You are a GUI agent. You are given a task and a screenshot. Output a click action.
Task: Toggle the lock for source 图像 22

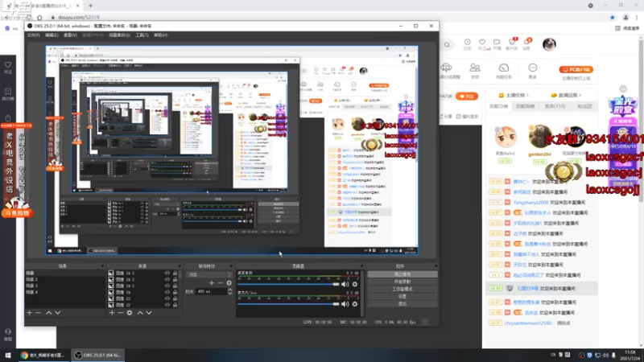(x=175, y=305)
